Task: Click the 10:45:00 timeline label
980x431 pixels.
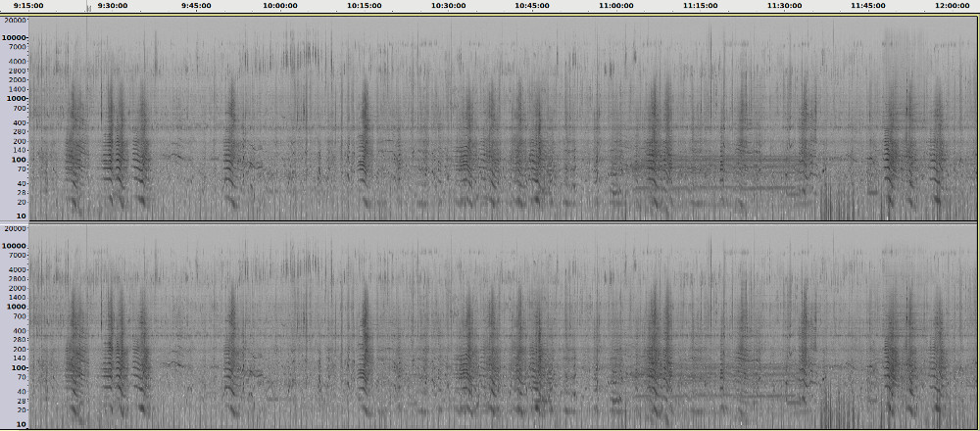Action: coord(532,5)
